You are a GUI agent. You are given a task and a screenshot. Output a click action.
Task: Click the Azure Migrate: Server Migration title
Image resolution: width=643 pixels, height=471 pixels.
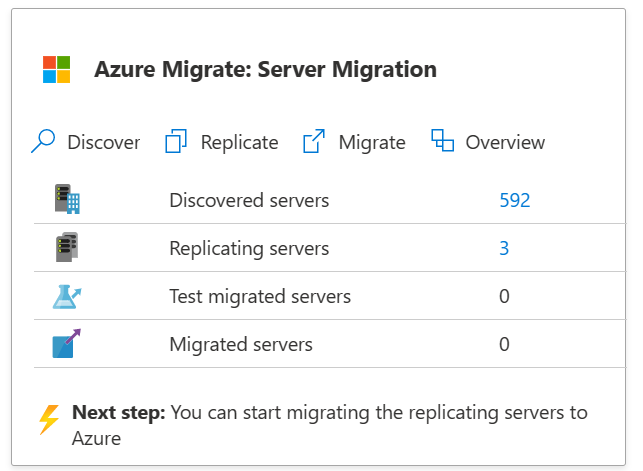(x=265, y=70)
